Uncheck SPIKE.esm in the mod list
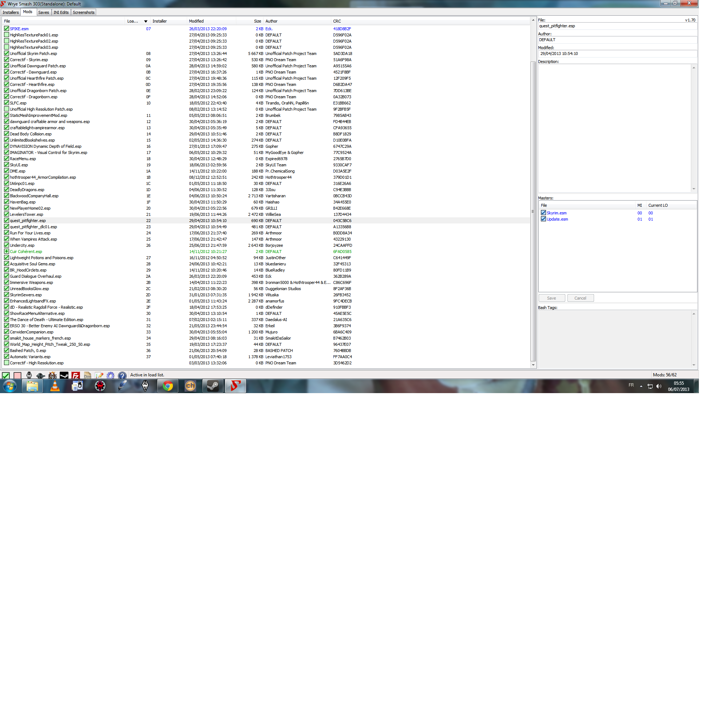728x728 pixels. 7,29
